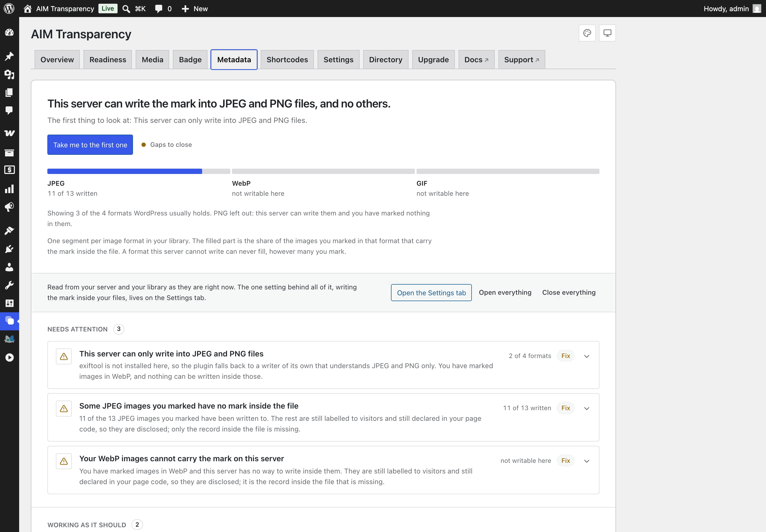Switch to the Overview tab
Image resolution: width=766 pixels, height=532 pixels.
click(57, 60)
